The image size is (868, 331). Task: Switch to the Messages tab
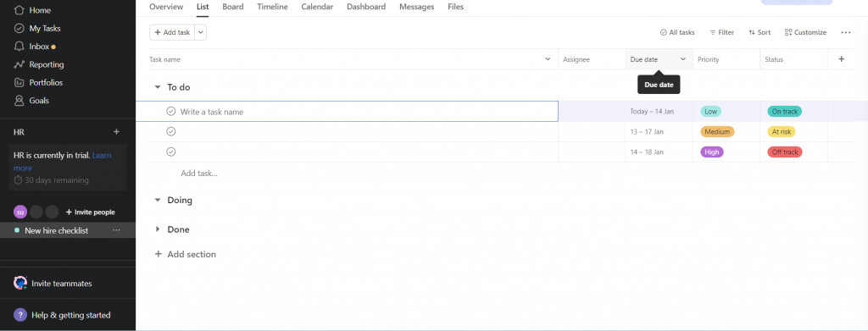click(417, 7)
